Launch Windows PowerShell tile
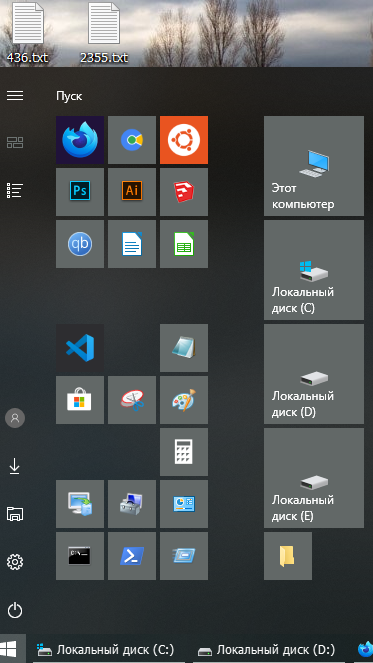This screenshot has width=373, height=663. tap(132, 556)
